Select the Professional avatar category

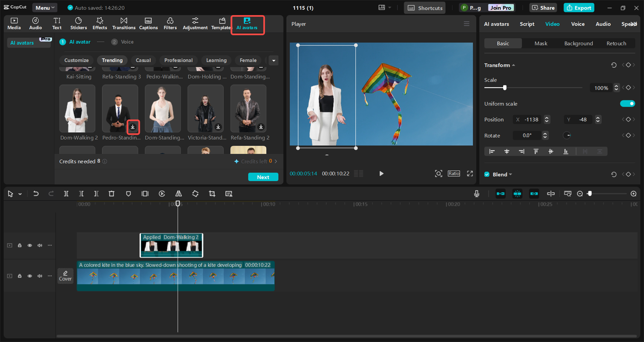click(178, 60)
